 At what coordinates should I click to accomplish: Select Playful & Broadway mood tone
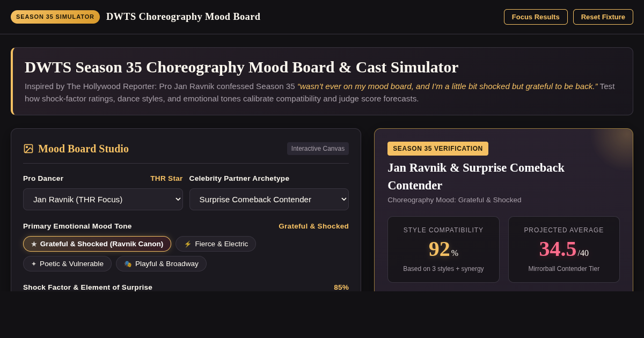[x=161, y=264]
